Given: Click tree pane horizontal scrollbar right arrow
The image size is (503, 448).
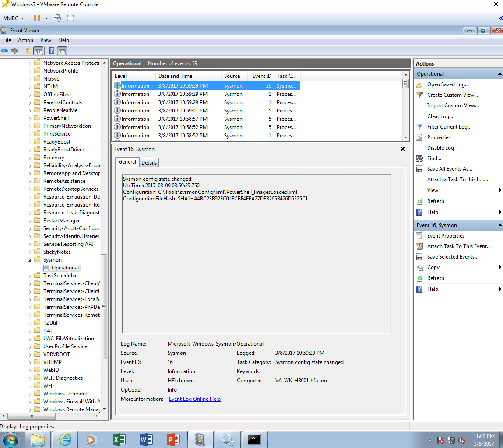Looking at the screenshot, I should pos(97,416).
